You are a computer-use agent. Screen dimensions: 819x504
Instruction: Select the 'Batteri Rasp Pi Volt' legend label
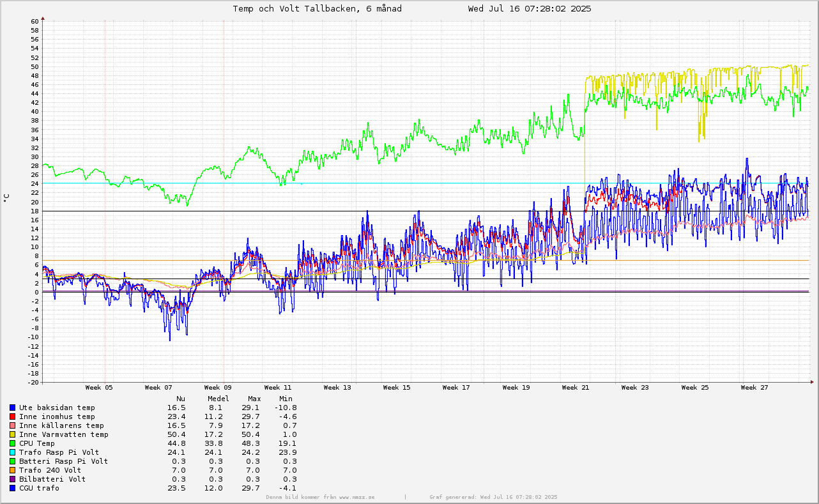coord(64,461)
